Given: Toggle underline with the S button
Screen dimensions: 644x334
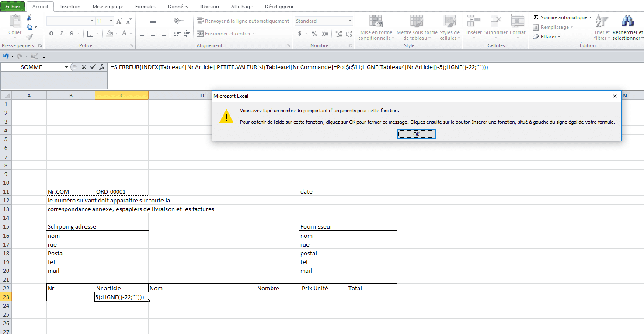Looking at the screenshot, I should [x=70, y=34].
